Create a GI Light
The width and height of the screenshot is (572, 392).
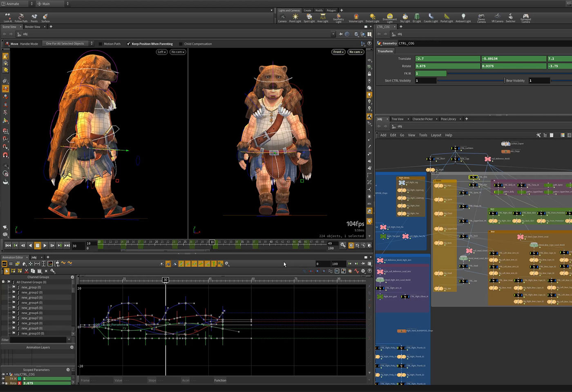point(417,18)
